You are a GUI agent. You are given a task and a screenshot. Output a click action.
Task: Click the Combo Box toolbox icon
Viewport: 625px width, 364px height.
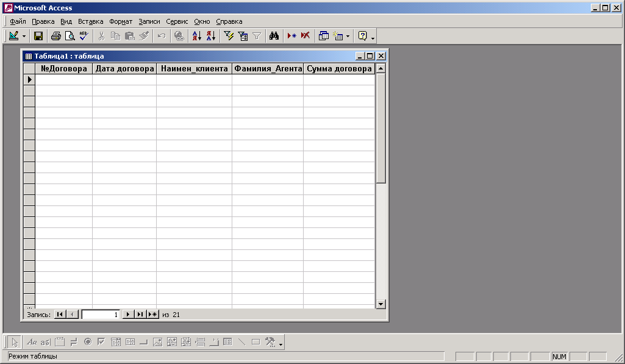click(116, 342)
